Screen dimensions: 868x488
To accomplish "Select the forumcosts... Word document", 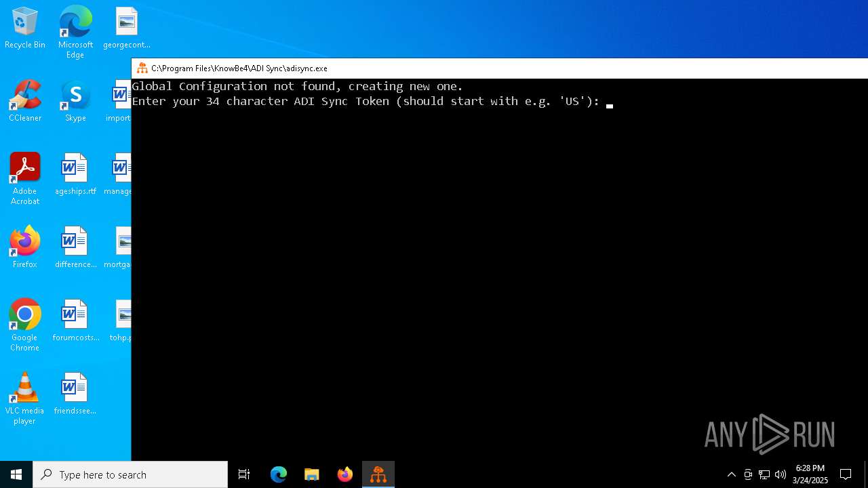I will pos(75,321).
